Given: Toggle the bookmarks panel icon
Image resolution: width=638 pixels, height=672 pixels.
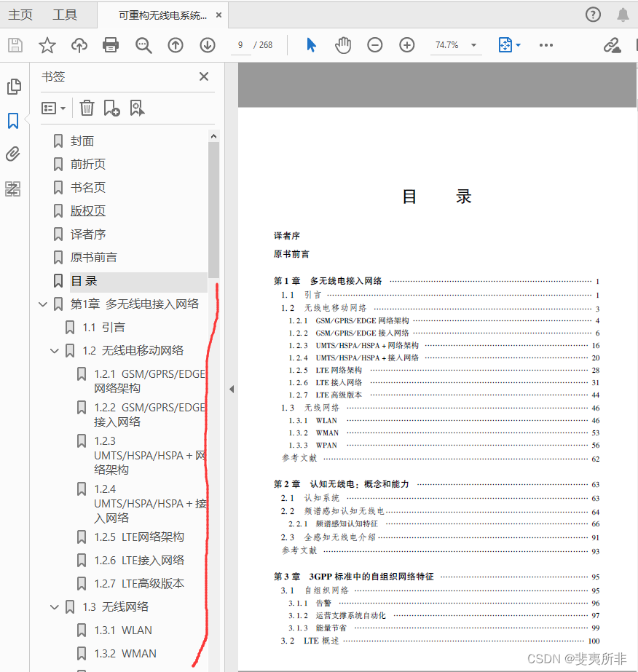Looking at the screenshot, I should pos(13,121).
